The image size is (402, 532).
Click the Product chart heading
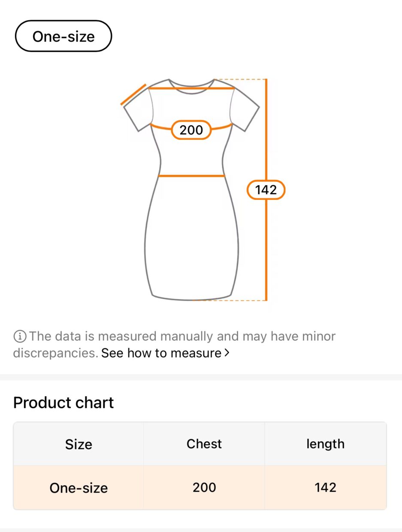(63, 403)
